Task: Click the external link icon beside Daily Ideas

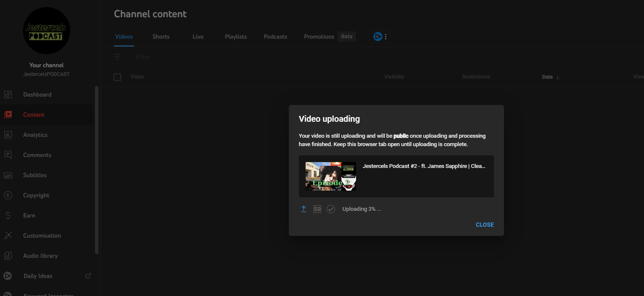Action: (x=88, y=276)
